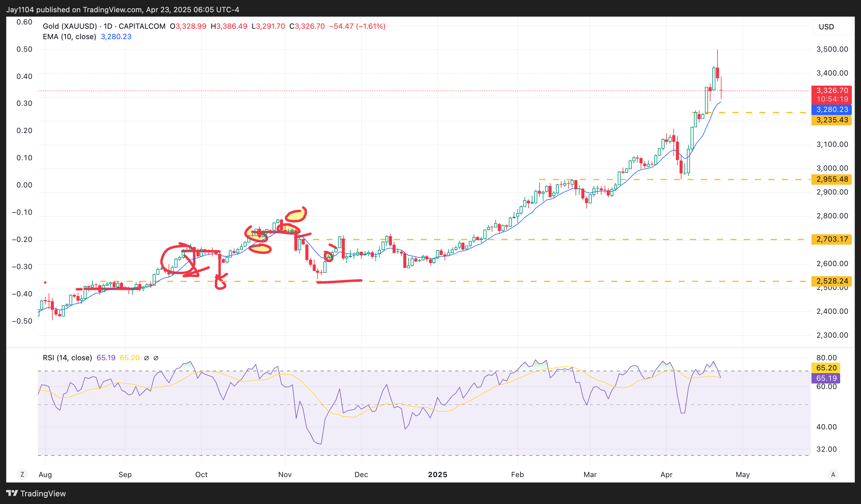This screenshot has height=504, width=861.
Task: Click the RSI 60.00 axis label
Action: [x=826, y=387]
